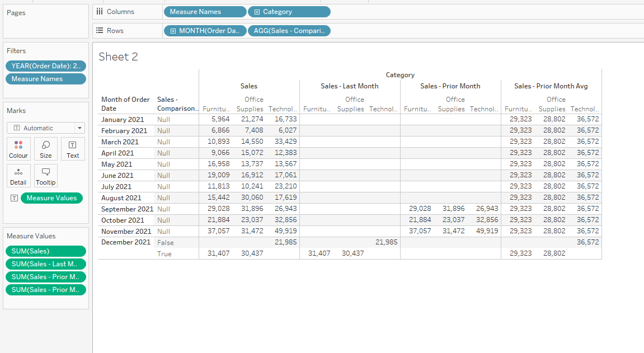The image size is (644, 353).
Task: Select the AGG(Sales - Comparison) pill on Rows
Action: point(289,31)
